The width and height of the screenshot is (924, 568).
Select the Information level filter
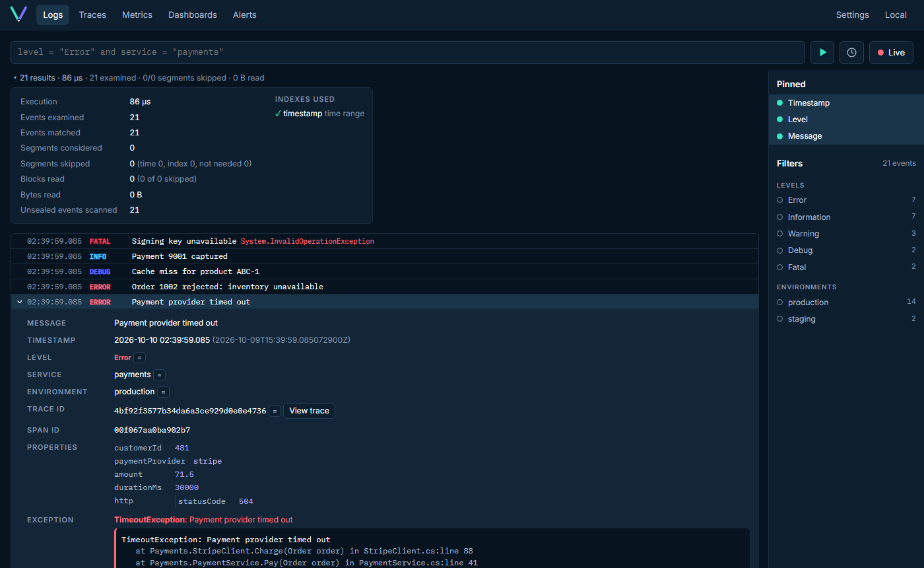coord(846,217)
